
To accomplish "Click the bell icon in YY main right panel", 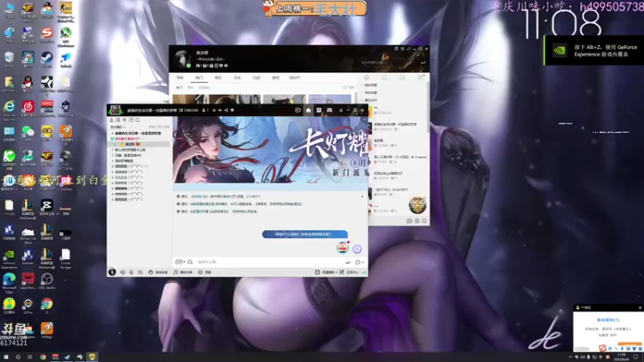I will [385, 77].
